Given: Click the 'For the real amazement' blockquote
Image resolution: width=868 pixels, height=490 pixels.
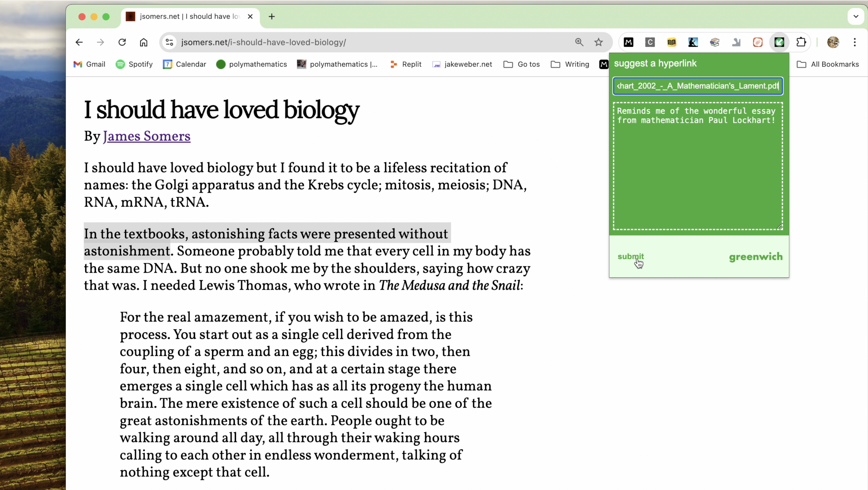Looking at the screenshot, I should [305, 394].
